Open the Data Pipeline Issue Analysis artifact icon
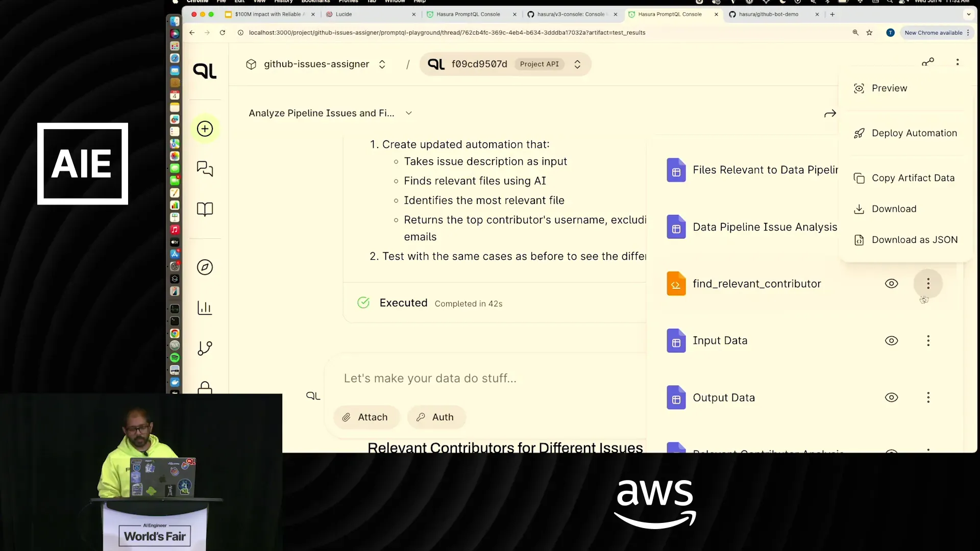Image resolution: width=980 pixels, height=551 pixels. coord(676,227)
